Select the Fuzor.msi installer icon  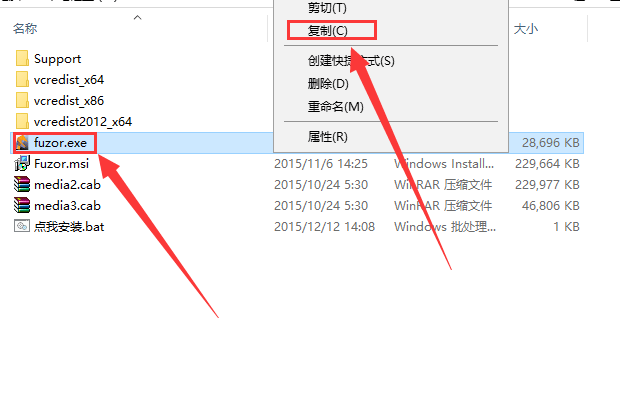pos(22,164)
